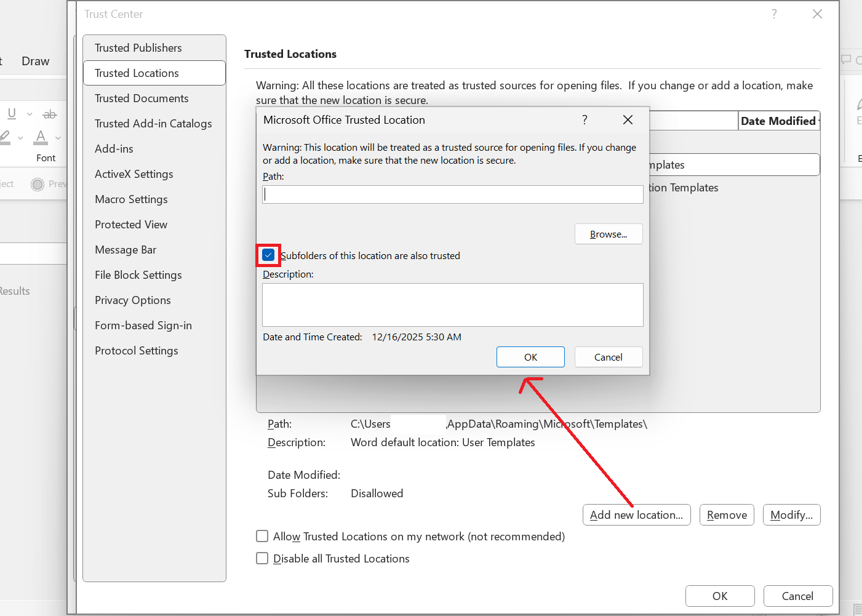
Task: Open text highlight color dropdown
Action: 20,138
